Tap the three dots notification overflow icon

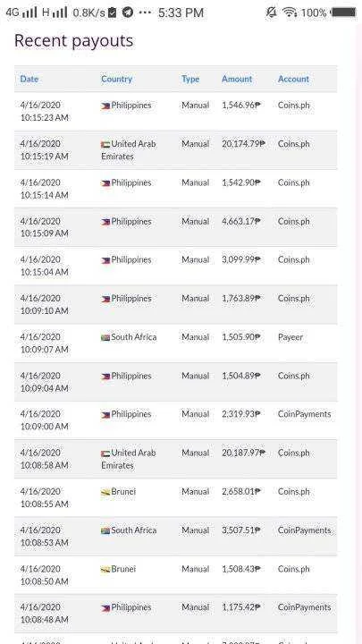pyautogui.click(x=146, y=13)
